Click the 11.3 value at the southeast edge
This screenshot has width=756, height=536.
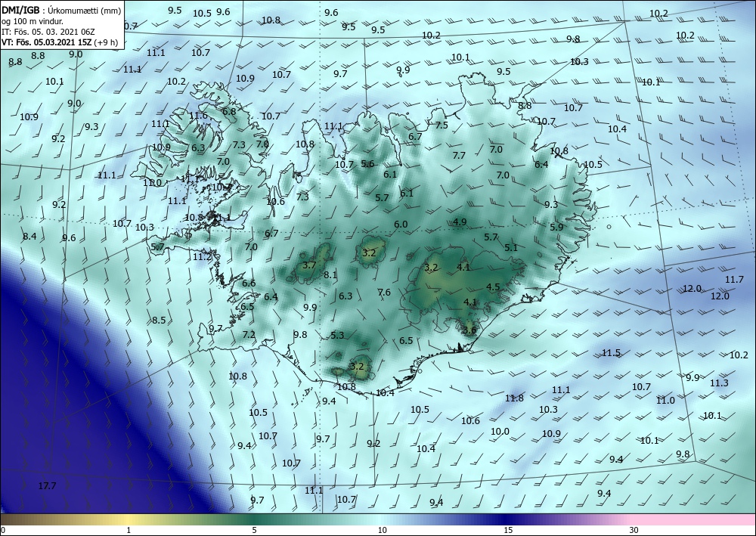[719, 383]
